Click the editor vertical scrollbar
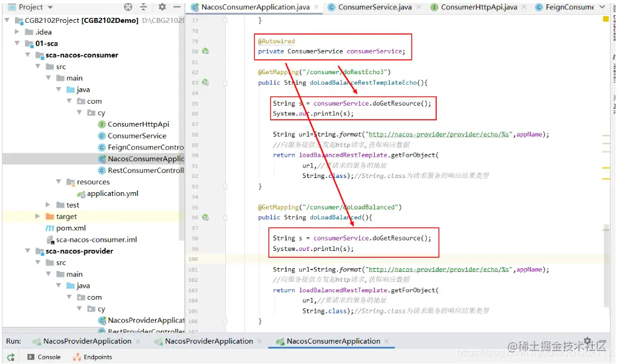618x364 pixels. tap(606, 266)
